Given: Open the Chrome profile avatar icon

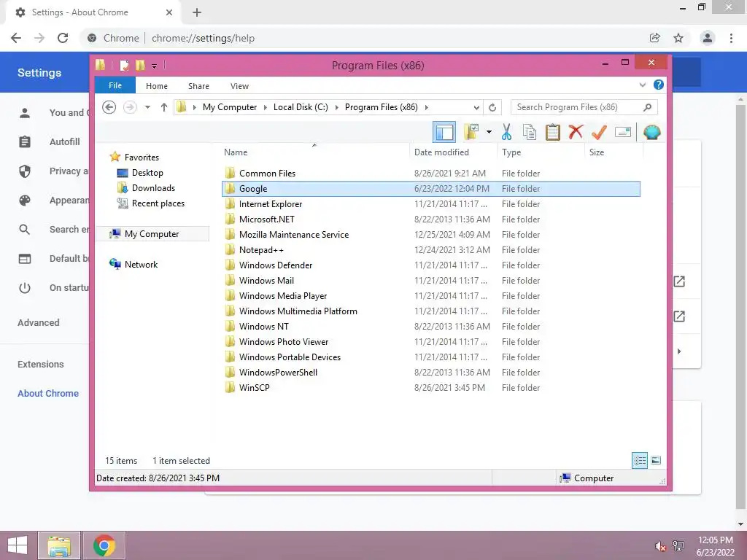Looking at the screenshot, I should coord(708,38).
